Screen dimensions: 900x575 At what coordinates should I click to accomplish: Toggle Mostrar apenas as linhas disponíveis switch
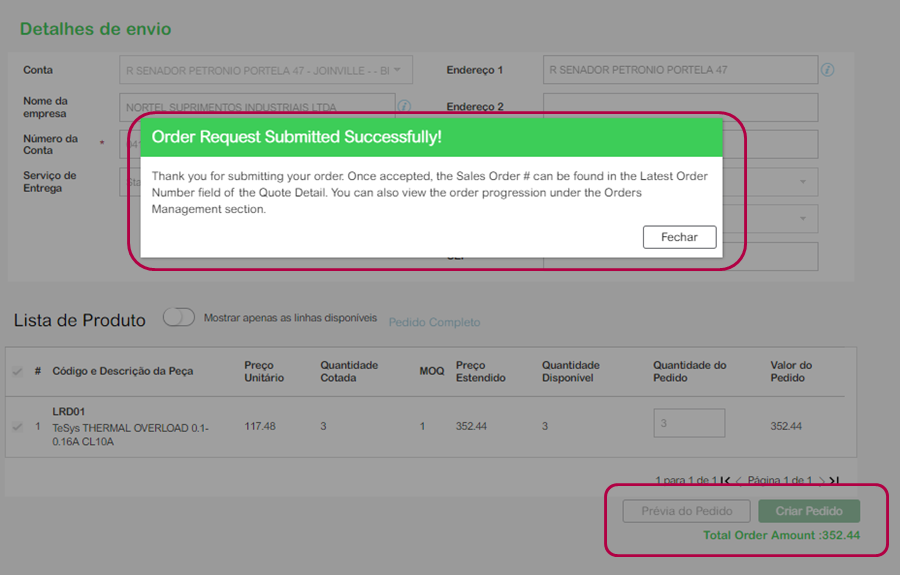(179, 317)
